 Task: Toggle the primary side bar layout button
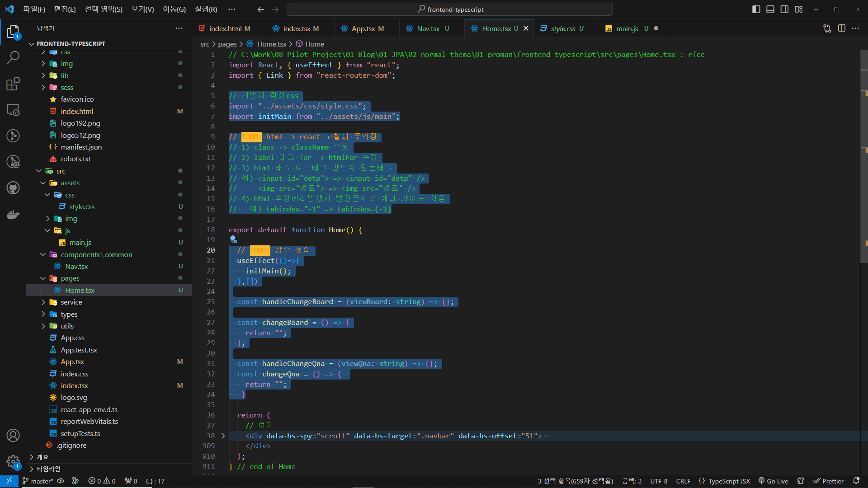[x=756, y=9]
